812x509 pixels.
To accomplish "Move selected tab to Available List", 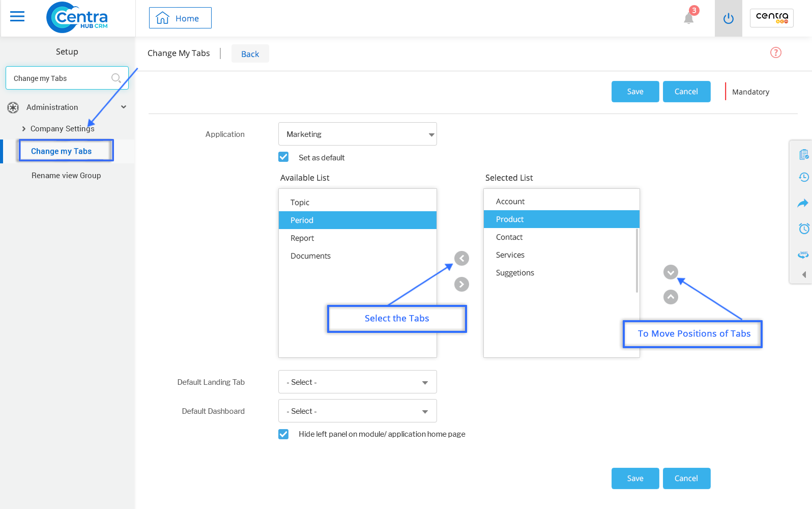I will click(x=461, y=258).
